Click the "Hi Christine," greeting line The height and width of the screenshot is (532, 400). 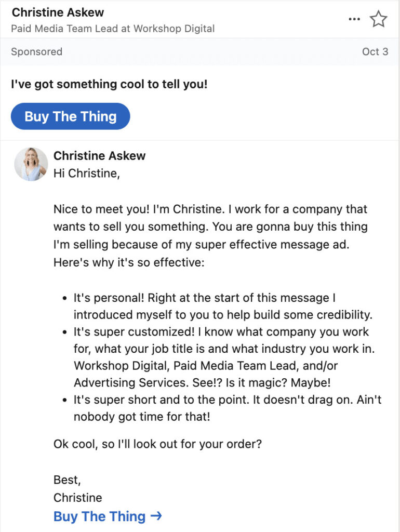[x=86, y=174]
